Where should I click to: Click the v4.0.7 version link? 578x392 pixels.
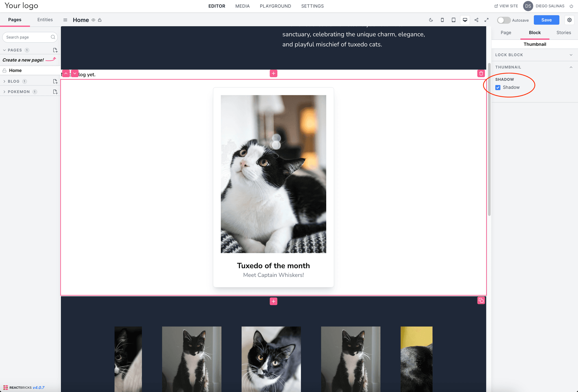[38, 387]
